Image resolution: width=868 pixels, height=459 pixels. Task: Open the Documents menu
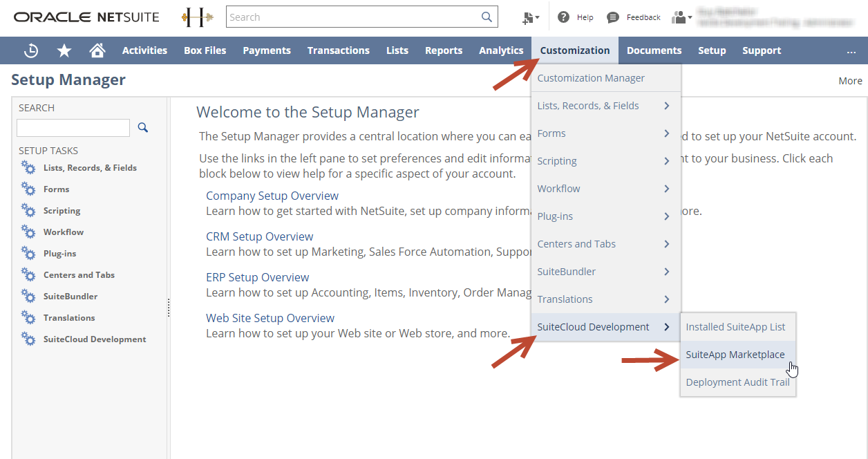[x=654, y=50]
